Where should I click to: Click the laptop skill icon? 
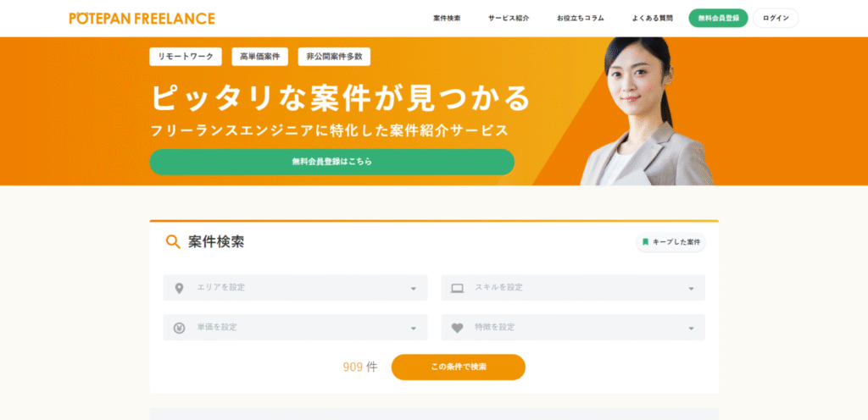tap(457, 289)
